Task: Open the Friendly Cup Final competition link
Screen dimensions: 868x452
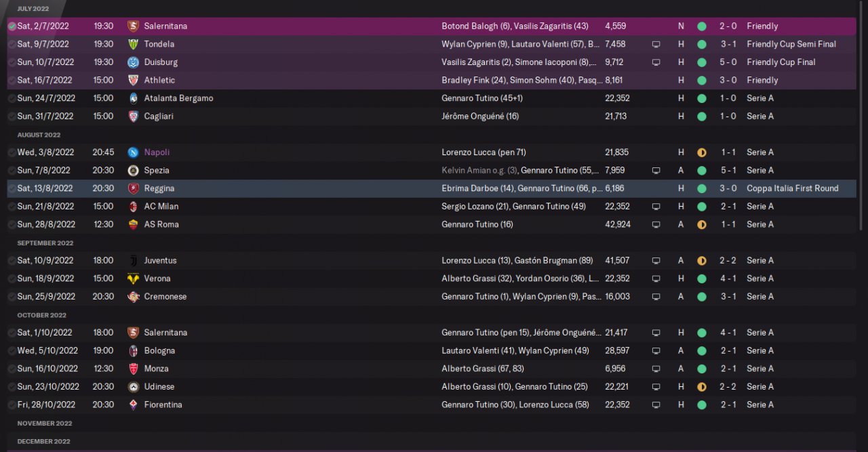Action: 781,62
